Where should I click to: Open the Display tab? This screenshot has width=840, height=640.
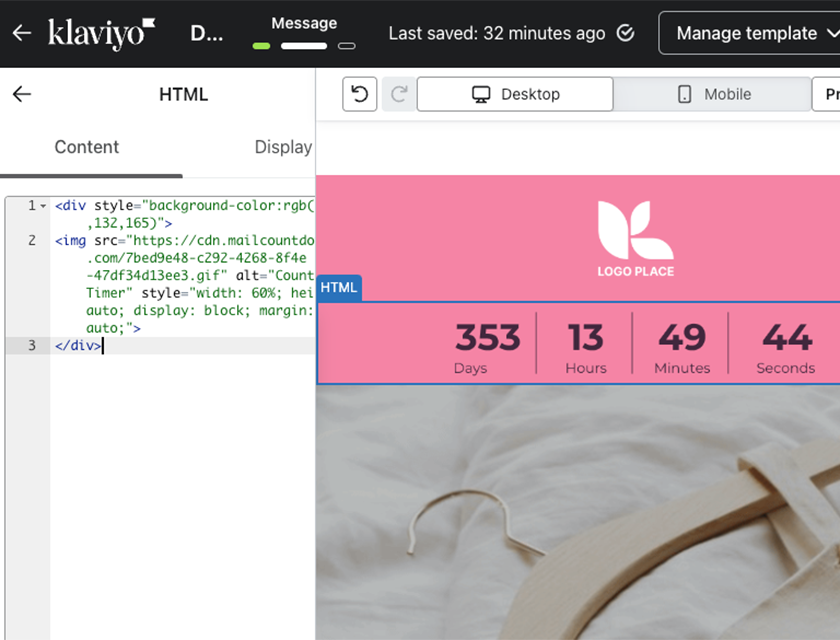coord(283,147)
